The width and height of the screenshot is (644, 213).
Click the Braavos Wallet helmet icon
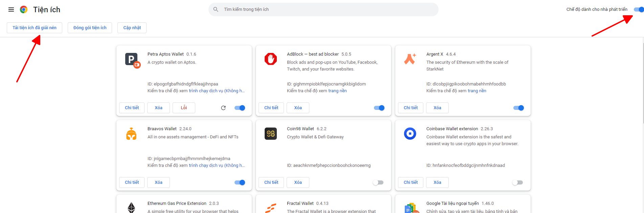[x=131, y=134]
